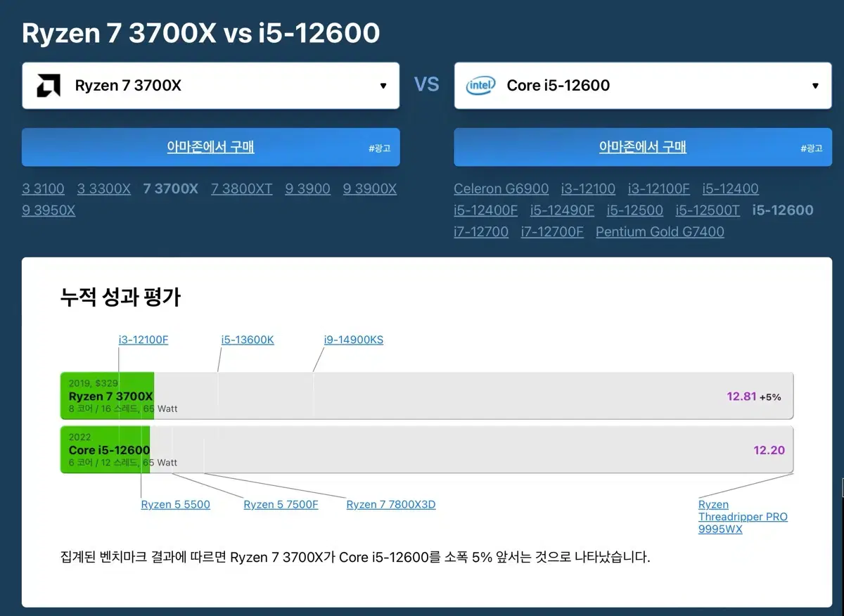Open the Core i5-12600 dropdown arrow
This screenshot has width=844, height=616.
(x=815, y=86)
